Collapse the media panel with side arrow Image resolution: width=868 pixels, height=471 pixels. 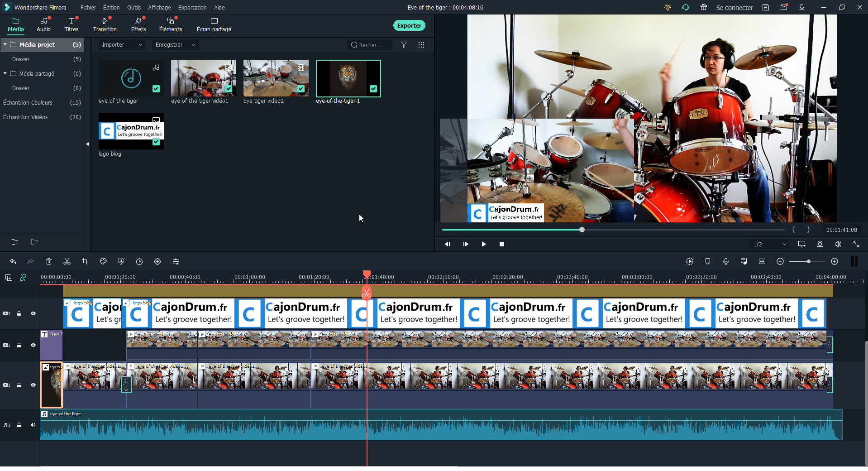87,144
